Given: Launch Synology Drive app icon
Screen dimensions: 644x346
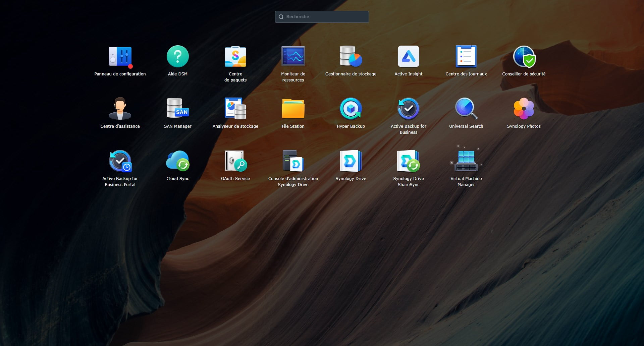Looking at the screenshot, I should [x=351, y=161].
